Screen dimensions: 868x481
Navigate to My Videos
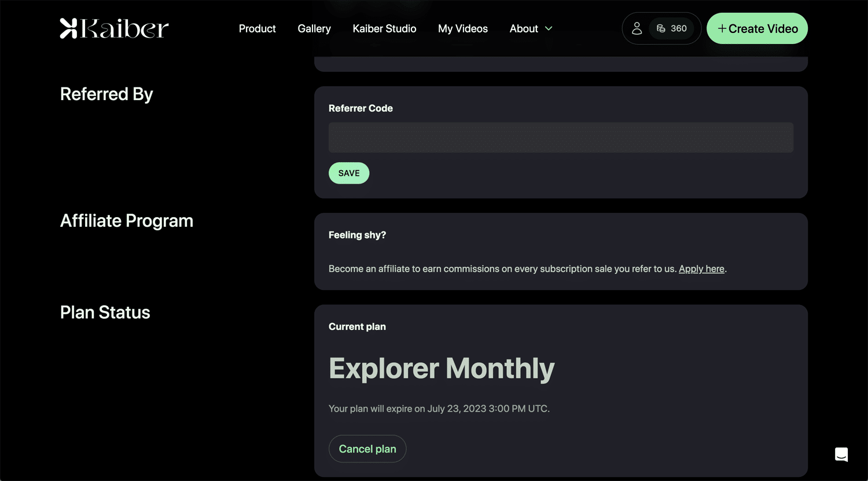(x=463, y=28)
